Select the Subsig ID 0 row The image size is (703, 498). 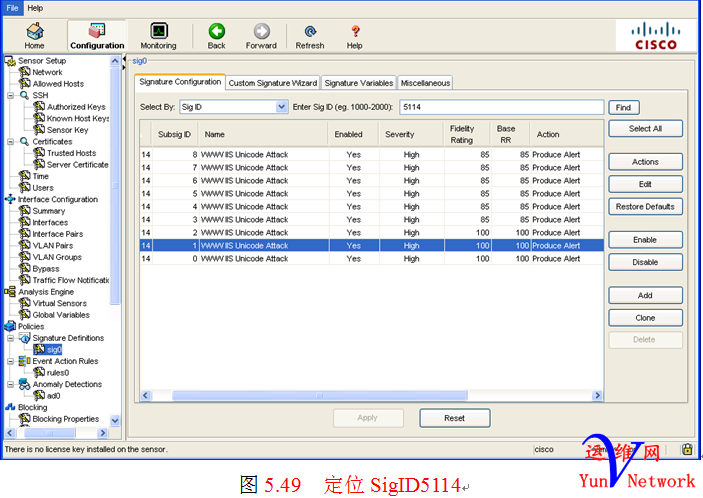click(x=372, y=259)
